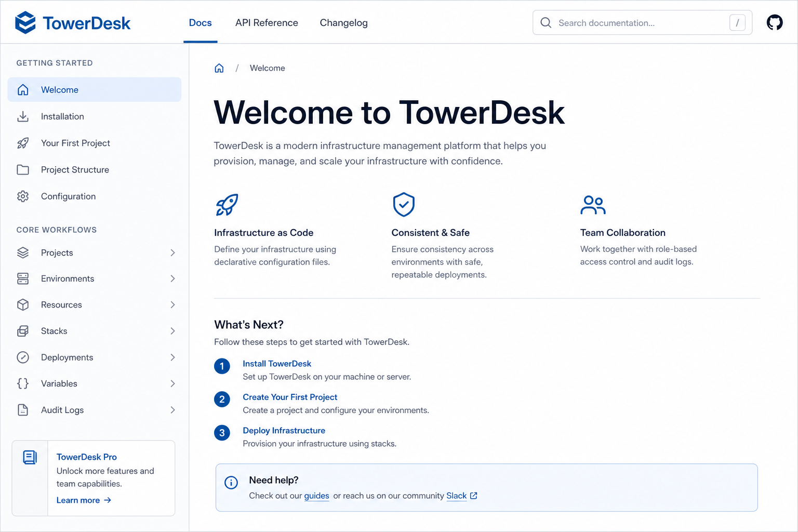Click the search magnifier icon

pyautogui.click(x=546, y=22)
